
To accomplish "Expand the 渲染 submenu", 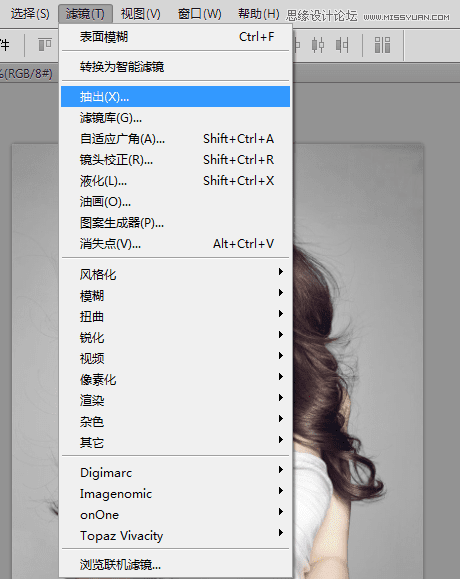I will (x=176, y=401).
